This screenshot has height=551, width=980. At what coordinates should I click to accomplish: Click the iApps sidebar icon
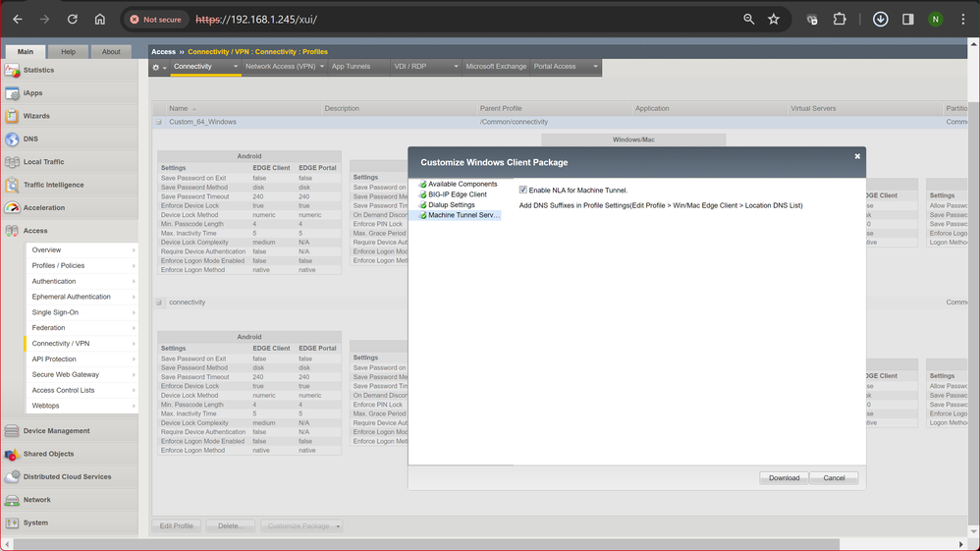12,93
